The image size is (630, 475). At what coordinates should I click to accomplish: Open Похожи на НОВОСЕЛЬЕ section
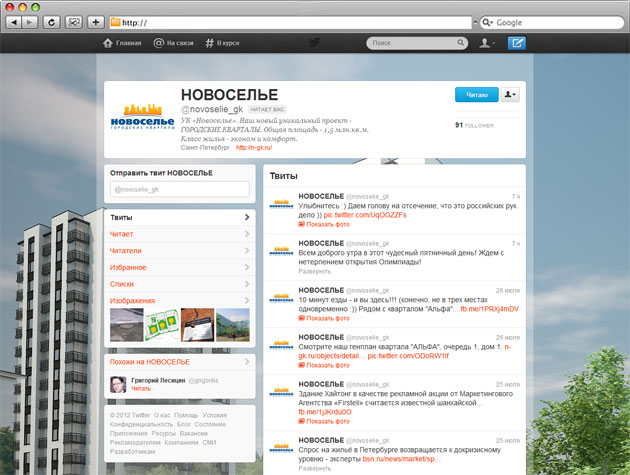[x=180, y=362]
